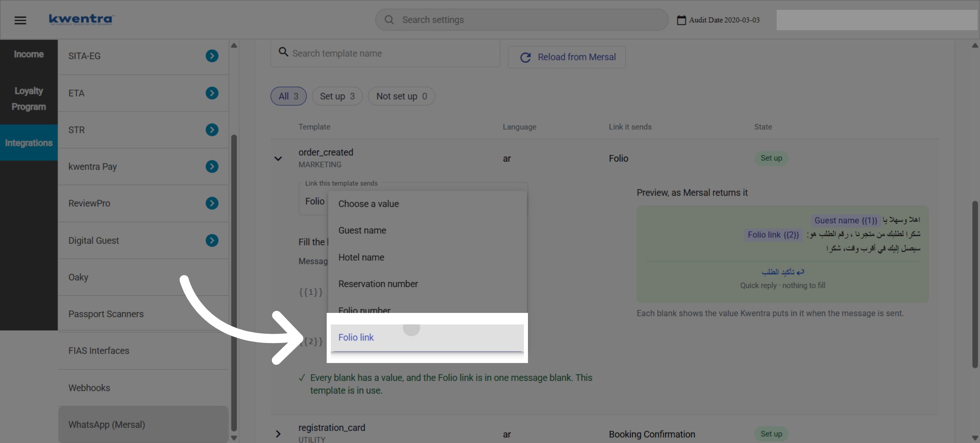Open FIAS Interfaces integration
Viewport: 980px width, 443px height.
tap(143, 351)
